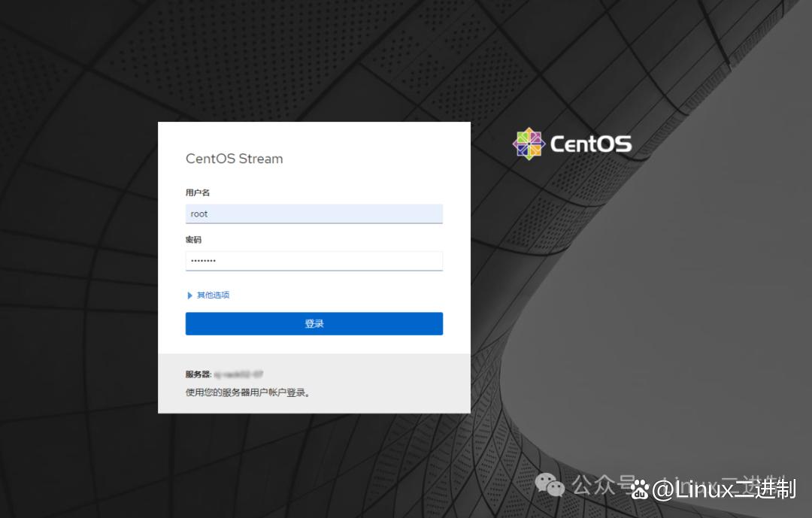Click the CentOS Stream heading
Image resolution: width=812 pixels, height=518 pixels.
pyautogui.click(x=234, y=159)
